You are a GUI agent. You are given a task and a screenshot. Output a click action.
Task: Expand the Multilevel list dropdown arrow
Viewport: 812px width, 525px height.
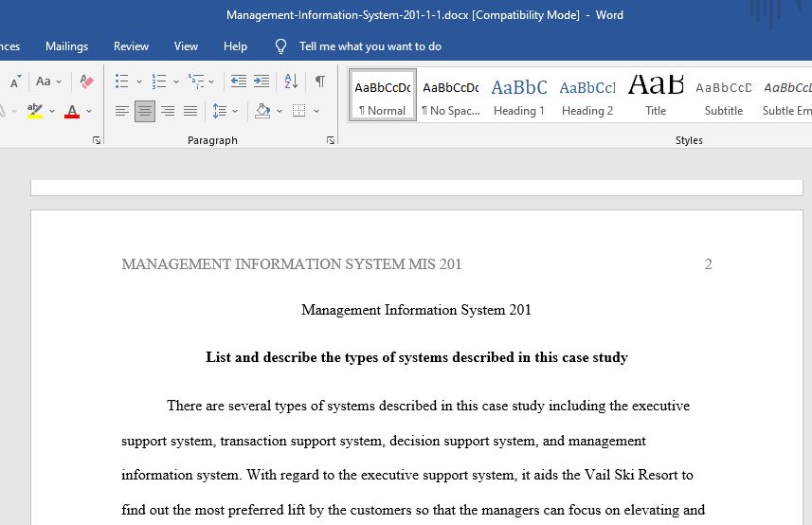coord(211,81)
